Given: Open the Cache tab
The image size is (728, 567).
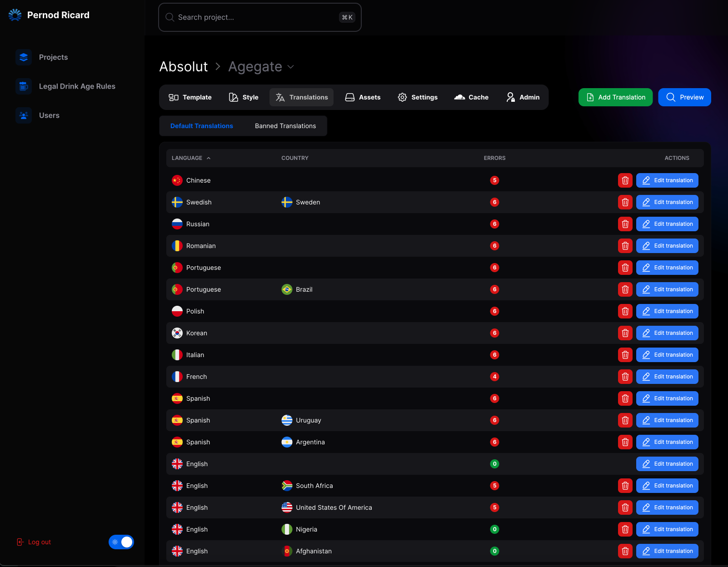Looking at the screenshot, I should click(471, 97).
